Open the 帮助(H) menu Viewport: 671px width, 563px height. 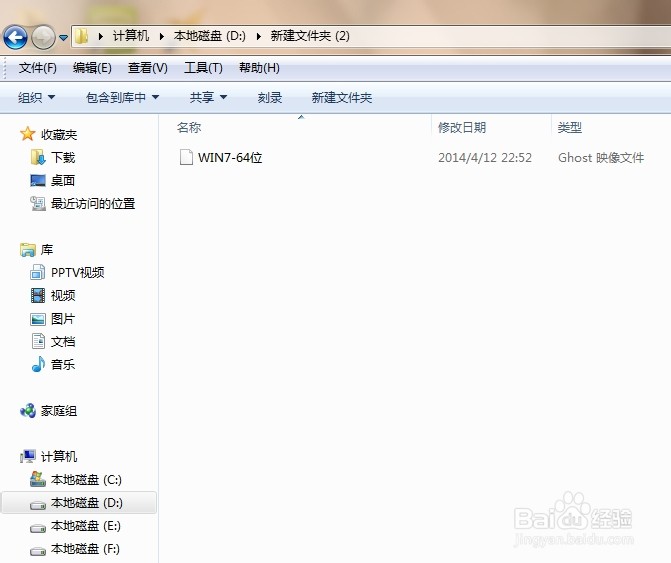pos(259,68)
